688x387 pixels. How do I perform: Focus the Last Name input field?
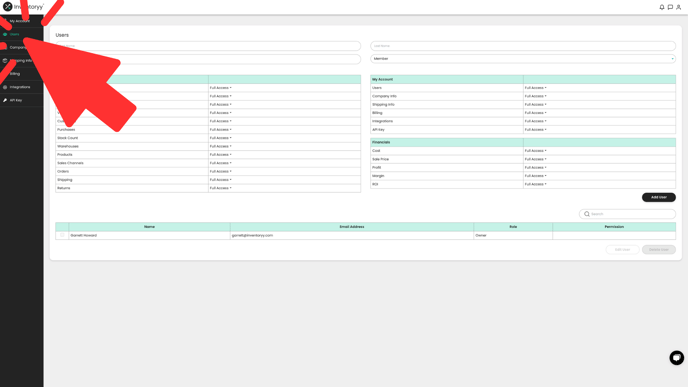click(x=523, y=46)
